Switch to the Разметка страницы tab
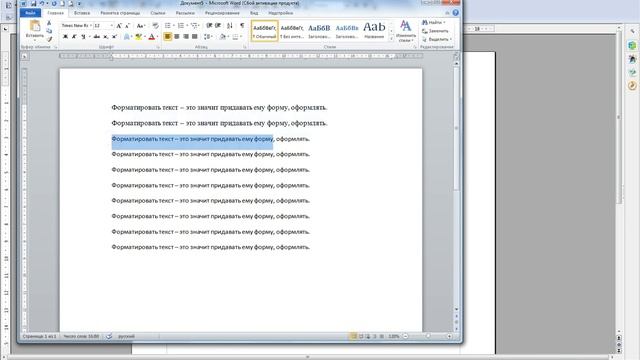This screenshot has height=360, width=640. point(120,13)
